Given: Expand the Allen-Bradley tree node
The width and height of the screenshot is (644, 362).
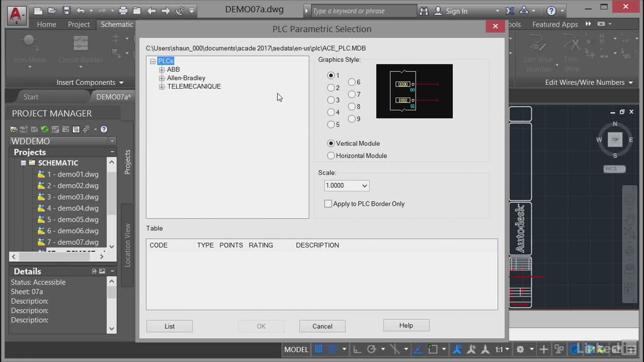Looking at the screenshot, I should click(162, 78).
